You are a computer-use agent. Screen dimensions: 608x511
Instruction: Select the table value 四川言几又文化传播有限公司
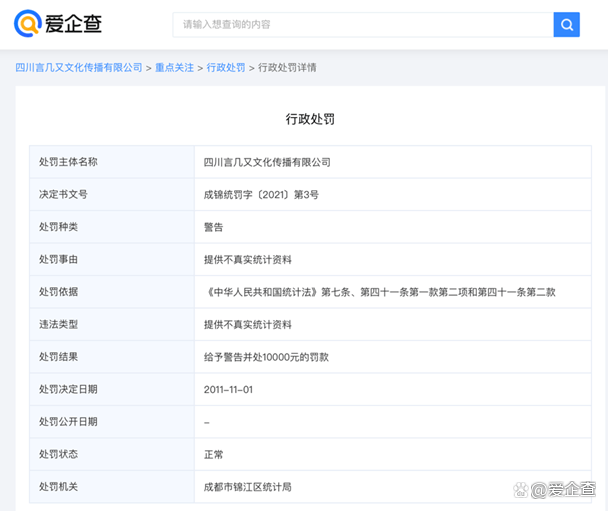(x=267, y=162)
